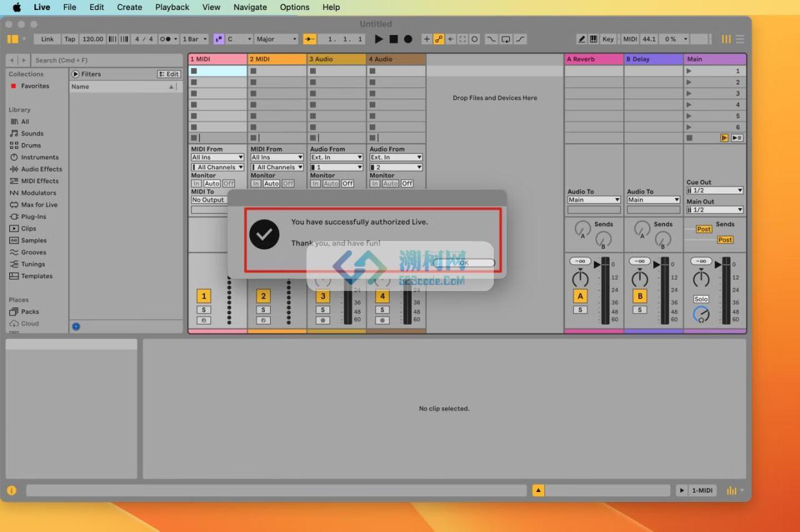The height and width of the screenshot is (532, 800).
Task: Select Sounds in the browser sidebar
Action: [32, 134]
